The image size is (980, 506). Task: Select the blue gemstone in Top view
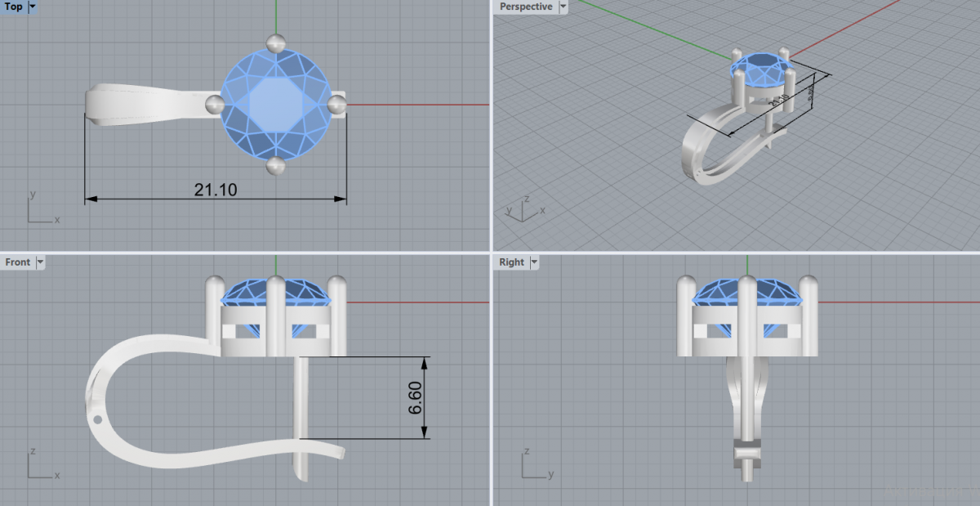pos(276,104)
